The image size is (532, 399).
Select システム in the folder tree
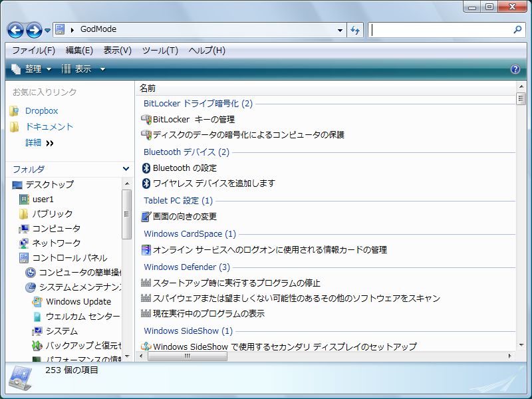tap(61, 331)
